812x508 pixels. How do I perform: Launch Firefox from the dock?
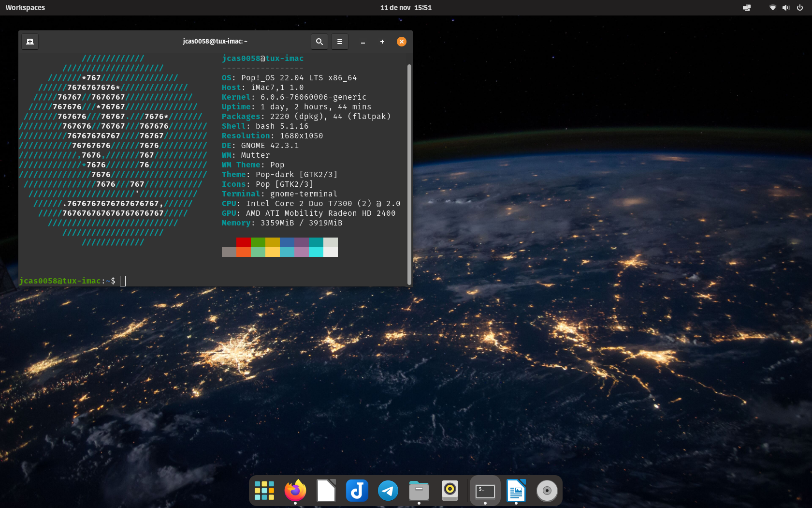295,491
